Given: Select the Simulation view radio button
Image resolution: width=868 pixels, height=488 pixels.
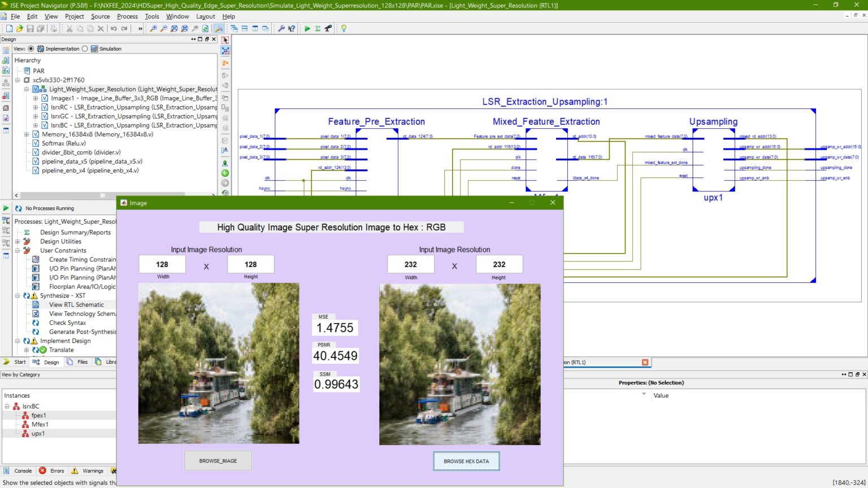Looking at the screenshot, I should pos(85,49).
